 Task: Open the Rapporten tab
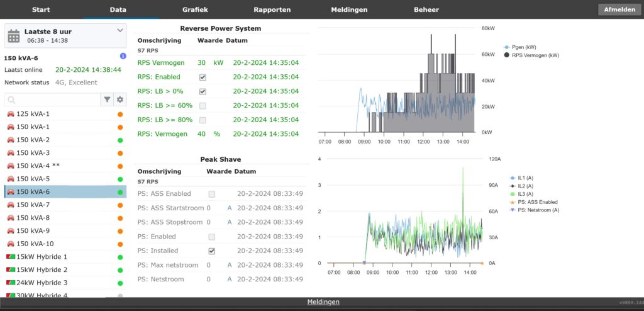pos(272,10)
